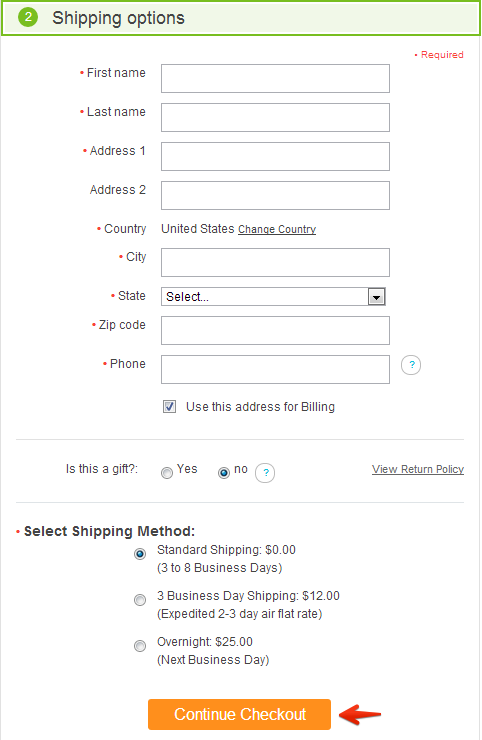Click the red arrow beside Continue Checkout

tap(360, 714)
